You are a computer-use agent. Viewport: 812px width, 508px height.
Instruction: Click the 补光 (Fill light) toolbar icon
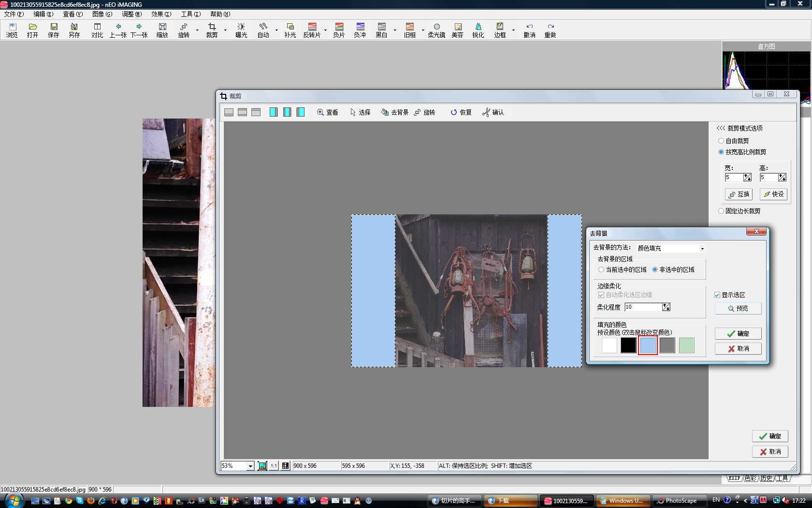[x=290, y=30]
